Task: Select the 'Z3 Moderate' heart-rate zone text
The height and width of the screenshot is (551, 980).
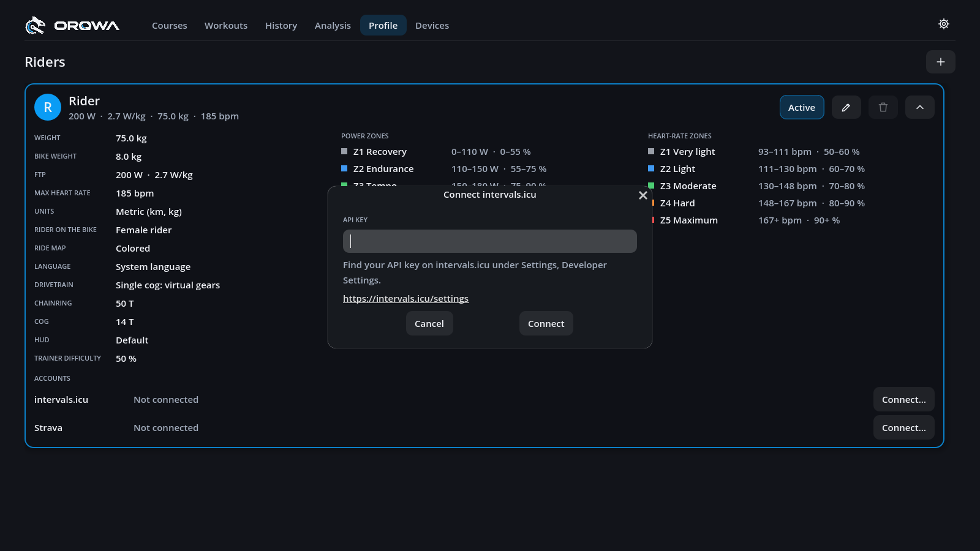Action: click(688, 186)
